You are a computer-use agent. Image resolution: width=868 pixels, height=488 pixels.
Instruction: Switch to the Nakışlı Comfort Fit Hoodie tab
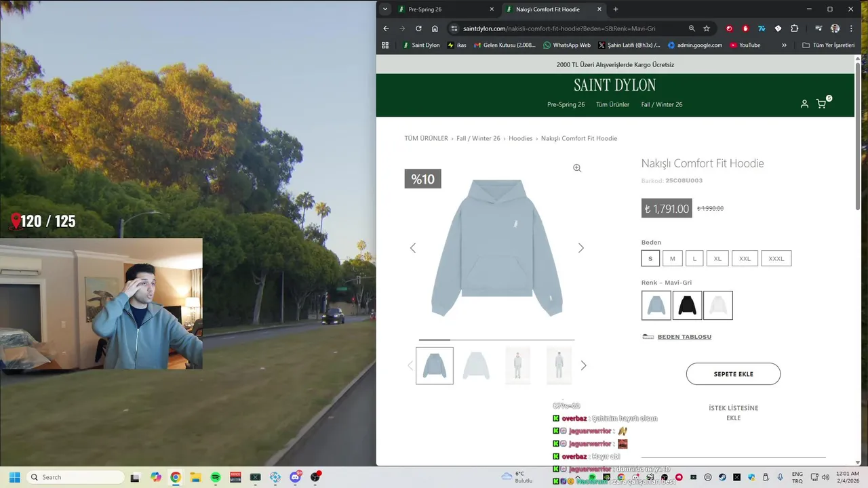click(553, 9)
